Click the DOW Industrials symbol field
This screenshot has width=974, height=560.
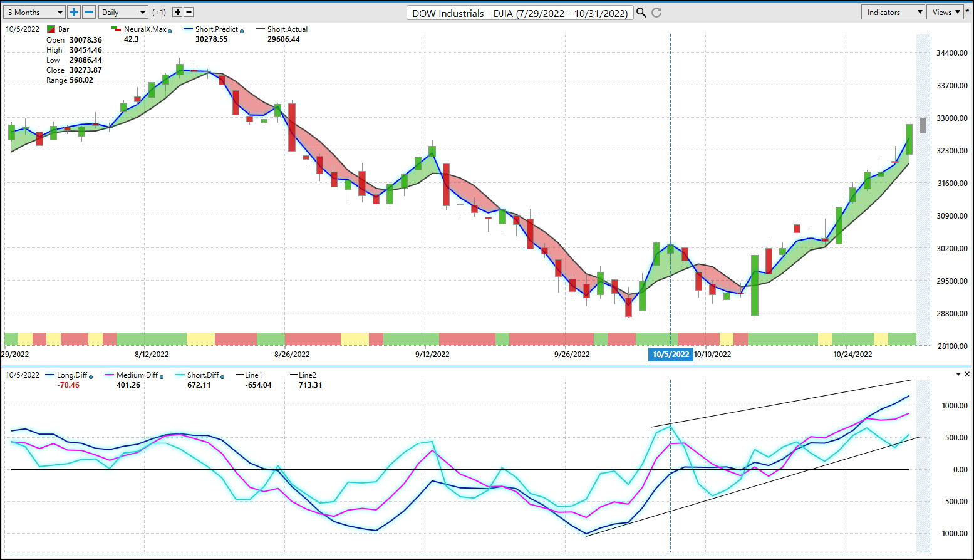(520, 13)
